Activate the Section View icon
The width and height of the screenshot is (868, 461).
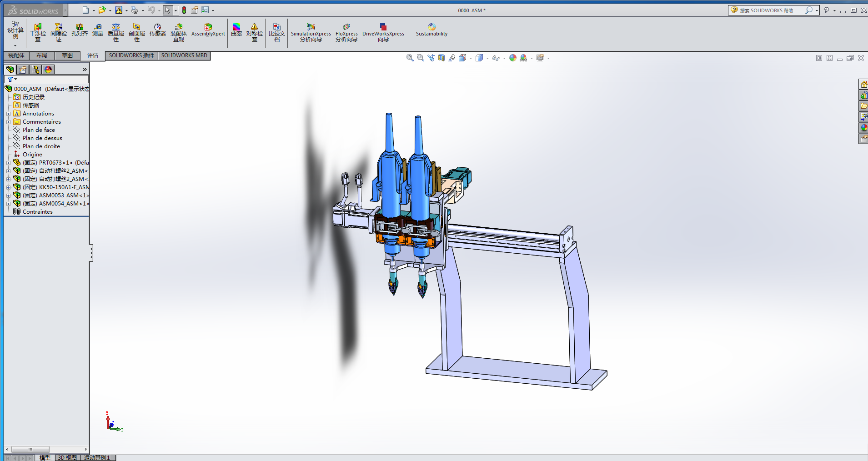(x=442, y=58)
